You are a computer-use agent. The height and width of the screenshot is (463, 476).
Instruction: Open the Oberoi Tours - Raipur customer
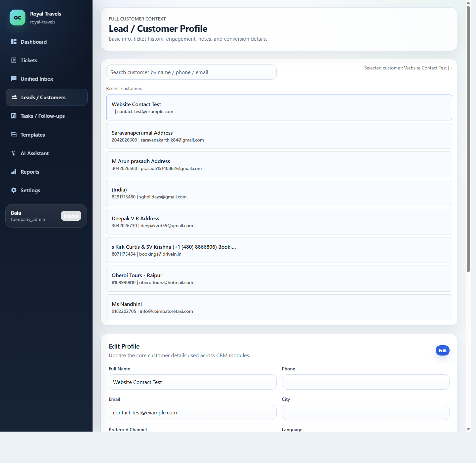279,278
